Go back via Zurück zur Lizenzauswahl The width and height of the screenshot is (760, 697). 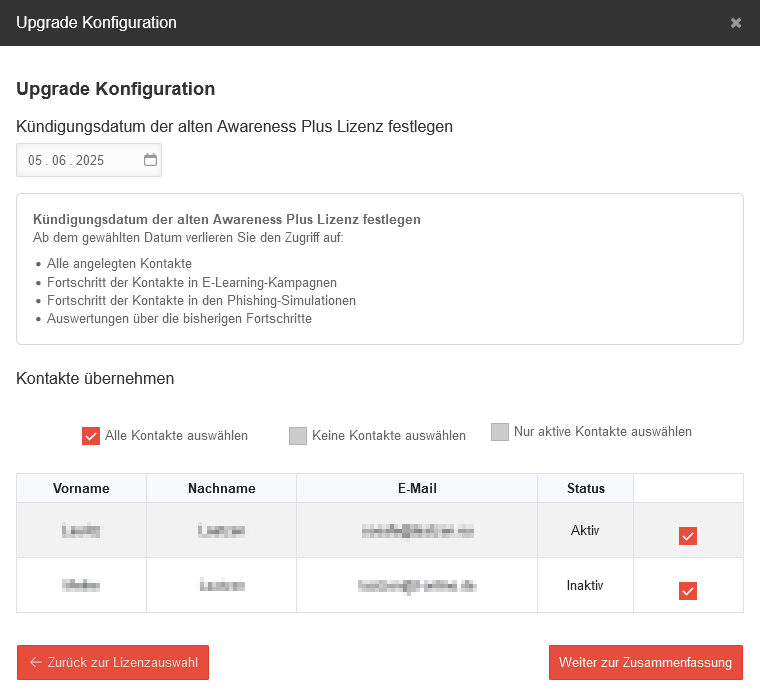[x=113, y=662]
